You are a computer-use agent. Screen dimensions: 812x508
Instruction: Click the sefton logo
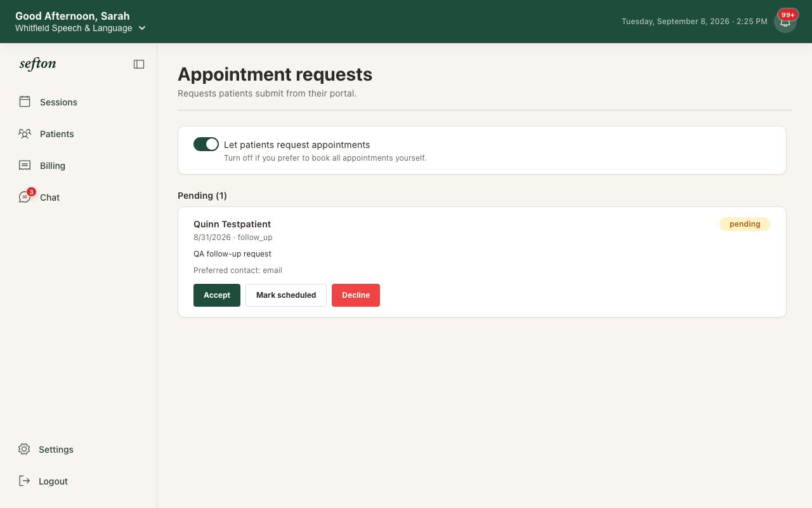coord(38,63)
